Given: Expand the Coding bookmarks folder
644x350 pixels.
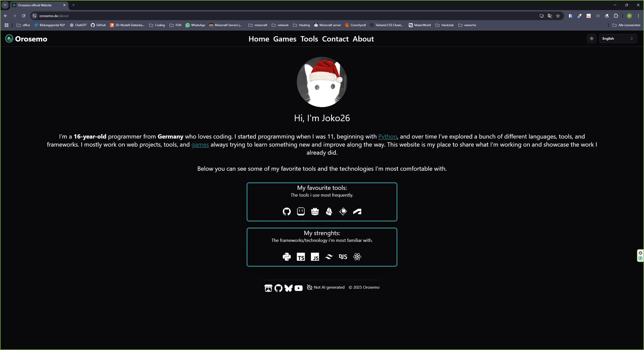Looking at the screenshot, I should coord(157,25).
